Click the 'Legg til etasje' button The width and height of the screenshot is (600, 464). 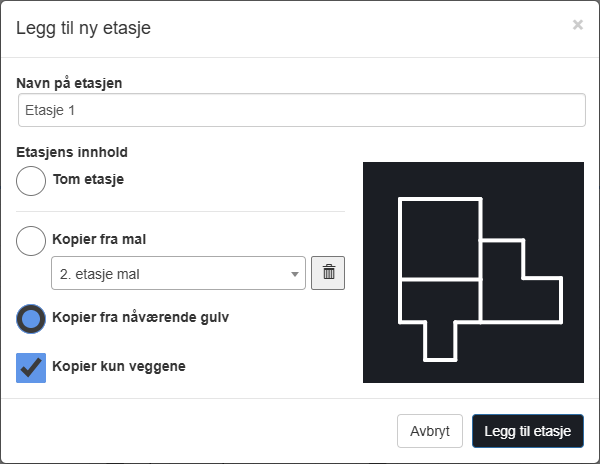click(527, 431)
